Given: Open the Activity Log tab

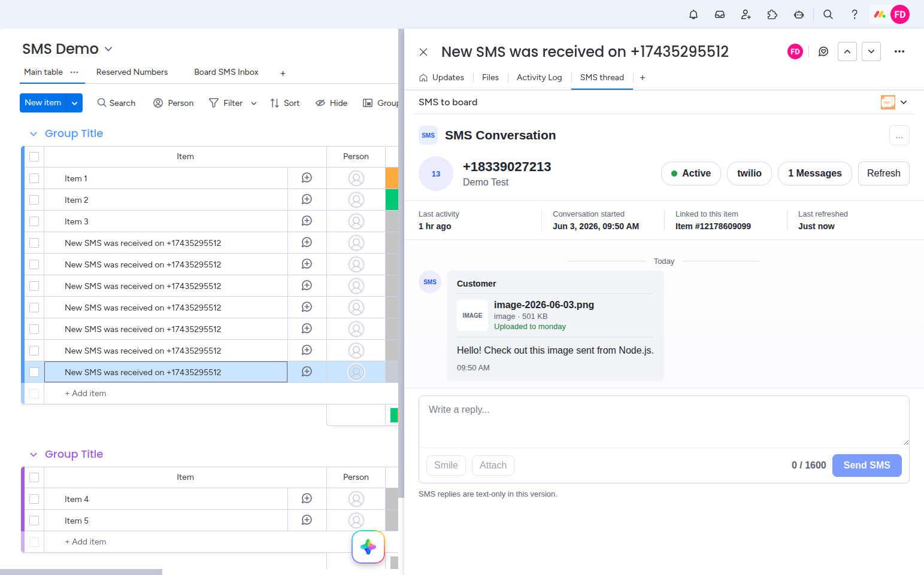Looking at the screenshot, I should click(x=540, y=78).
